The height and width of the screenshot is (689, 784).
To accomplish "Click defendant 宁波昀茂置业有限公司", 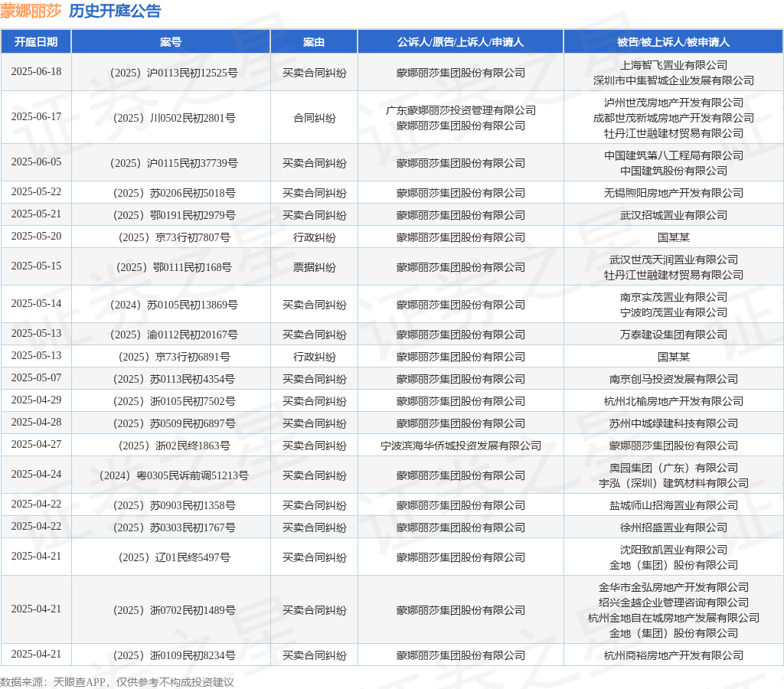I will pos(674,312).
